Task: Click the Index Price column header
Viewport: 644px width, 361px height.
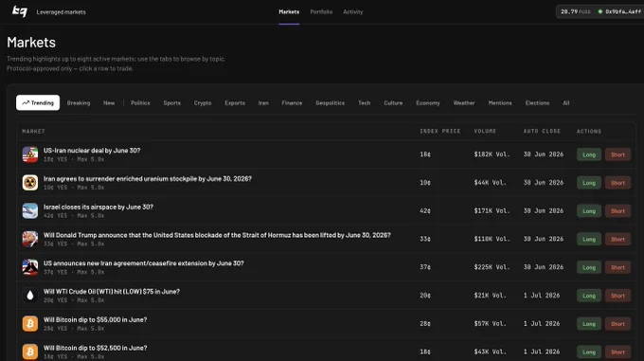Action: pos(439,132)
